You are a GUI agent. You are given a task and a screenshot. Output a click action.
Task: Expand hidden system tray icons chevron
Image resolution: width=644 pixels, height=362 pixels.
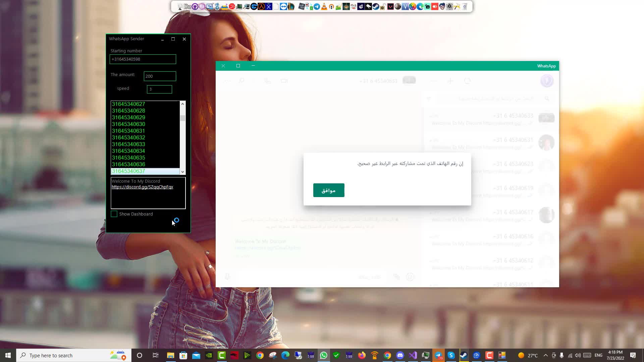point(545,355)
